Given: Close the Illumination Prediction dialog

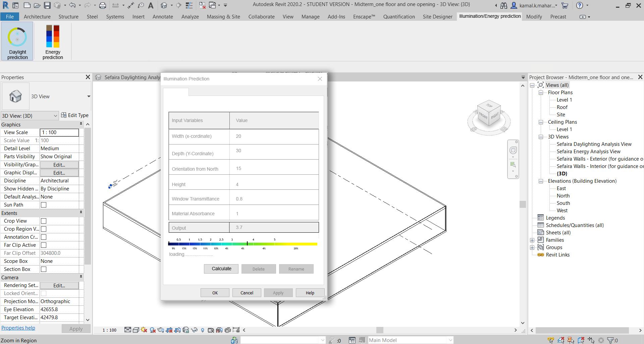Looking at the screenshot, I should click(x=320, y=79).
